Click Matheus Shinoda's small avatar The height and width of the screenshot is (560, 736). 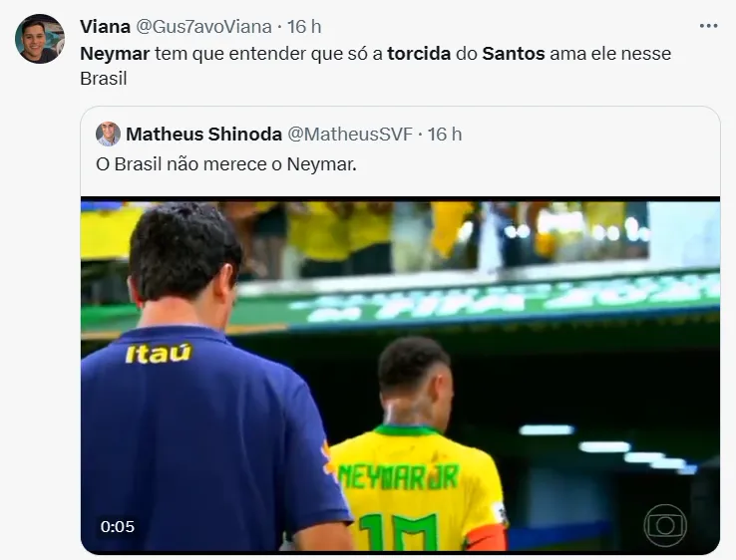(x=108, y=135)
